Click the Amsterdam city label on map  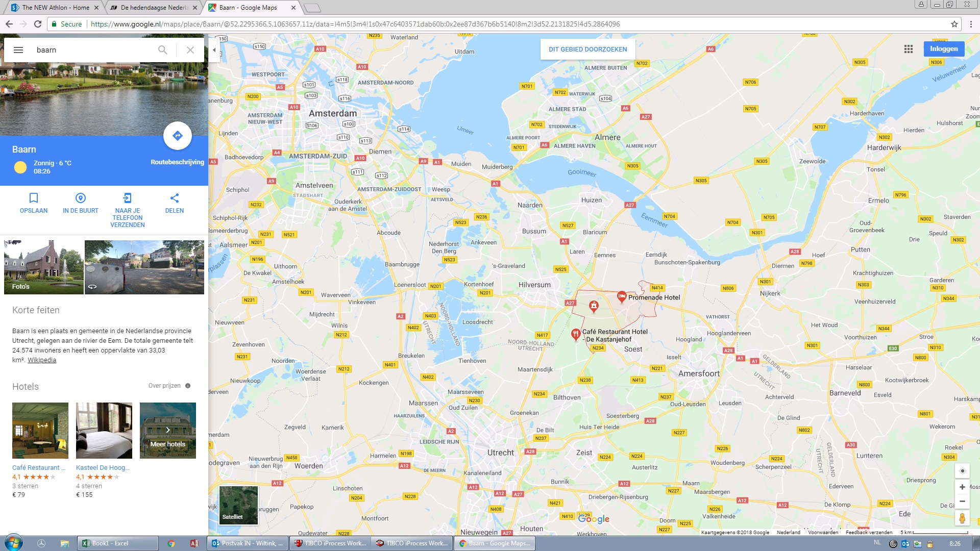[333, 113]
